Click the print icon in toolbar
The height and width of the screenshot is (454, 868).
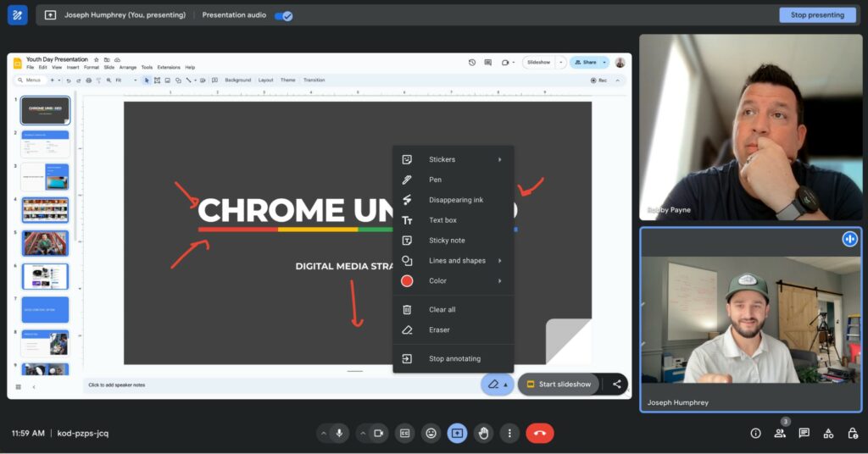click(x=88, y=80)
